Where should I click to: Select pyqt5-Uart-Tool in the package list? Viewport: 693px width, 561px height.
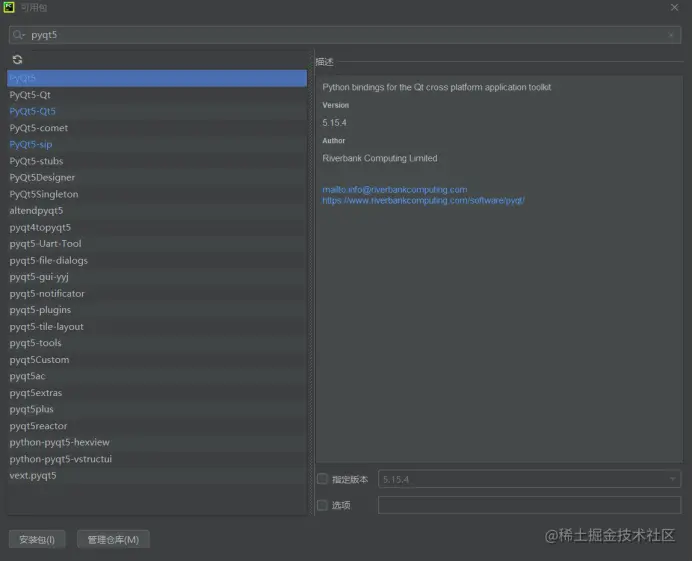pyautogui.click(x=157, y=244)
